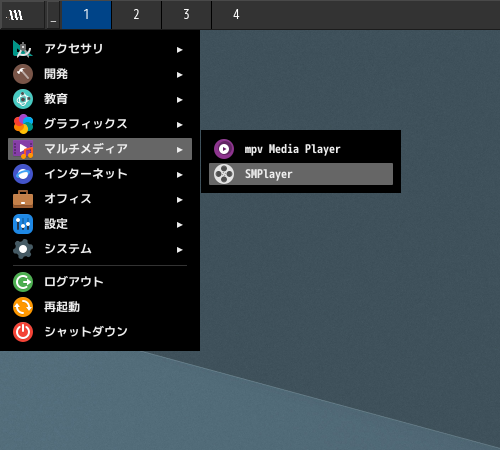Expand the 開発 submenu arrow

tap(180, 75)
